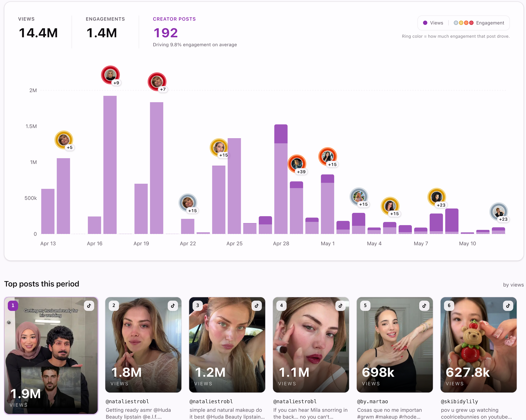The width and height of the screenshot is (526, 420).
Task: Open the @skibidylily post thumbnail
Action: (478, 345)
